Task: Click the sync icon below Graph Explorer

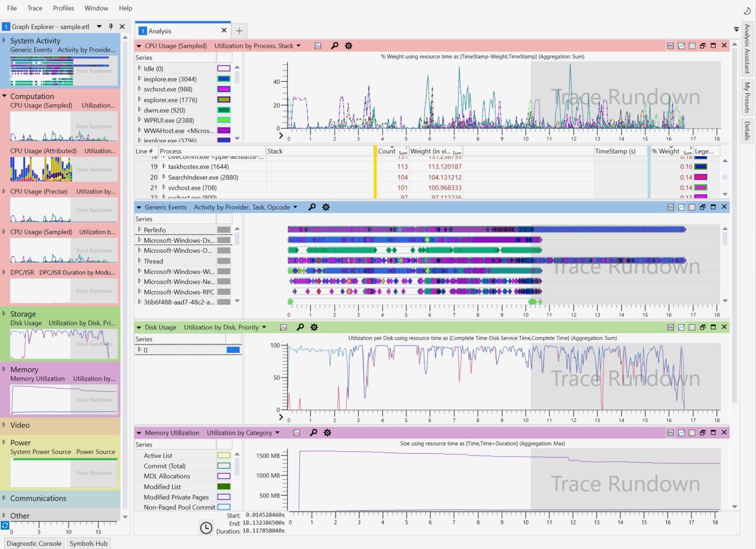Action: [x=4, y=524]
